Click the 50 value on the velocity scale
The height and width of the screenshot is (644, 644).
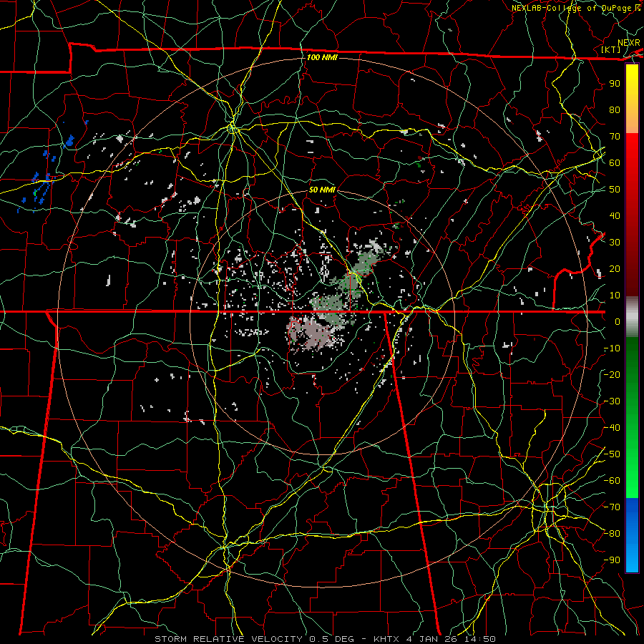pyautogui.click(x=615, y=190)
